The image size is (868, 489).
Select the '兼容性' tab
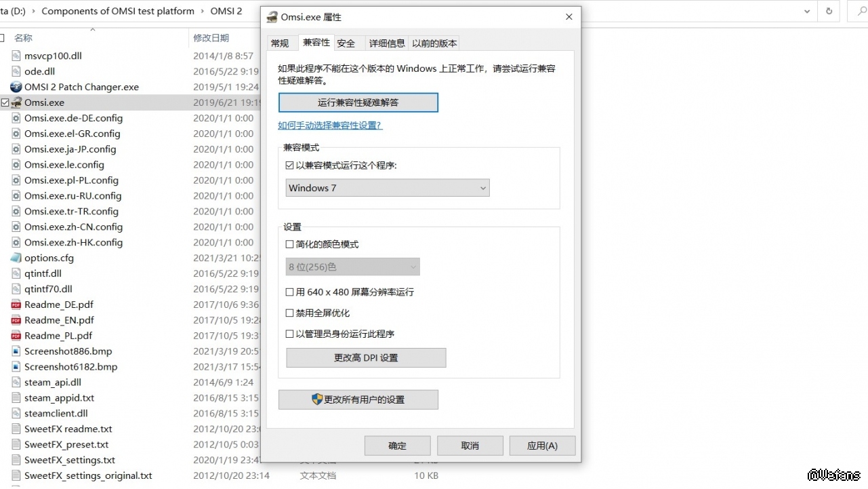point(316,42)
